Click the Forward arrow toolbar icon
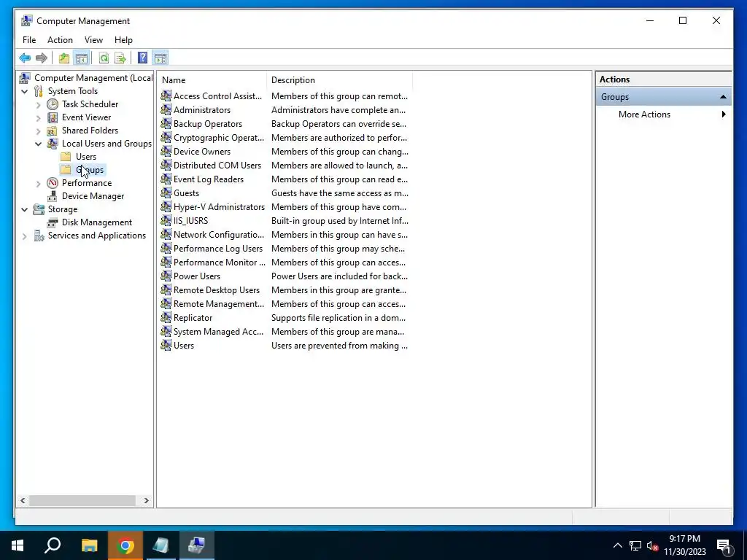The height and width of the screenshot is (560, 747). click(x=42, y=58)
